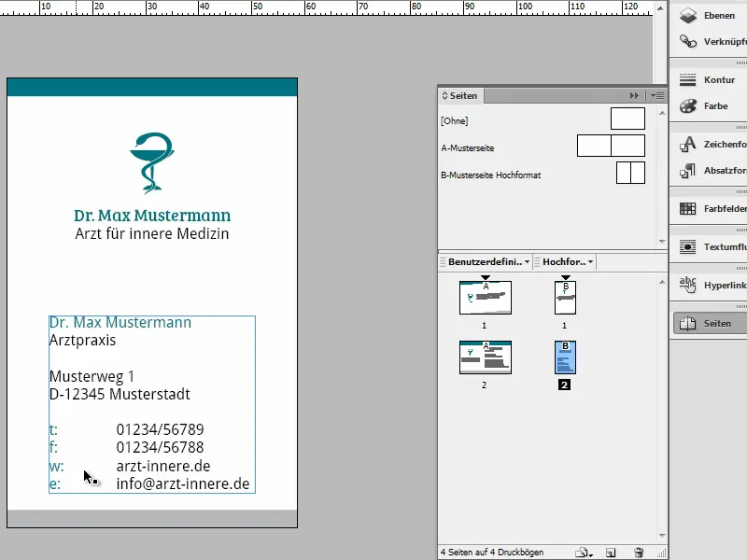Screen dimensions: 747x560
Task: Select portrait page 1 thumbnail with B
Action: 566,298
